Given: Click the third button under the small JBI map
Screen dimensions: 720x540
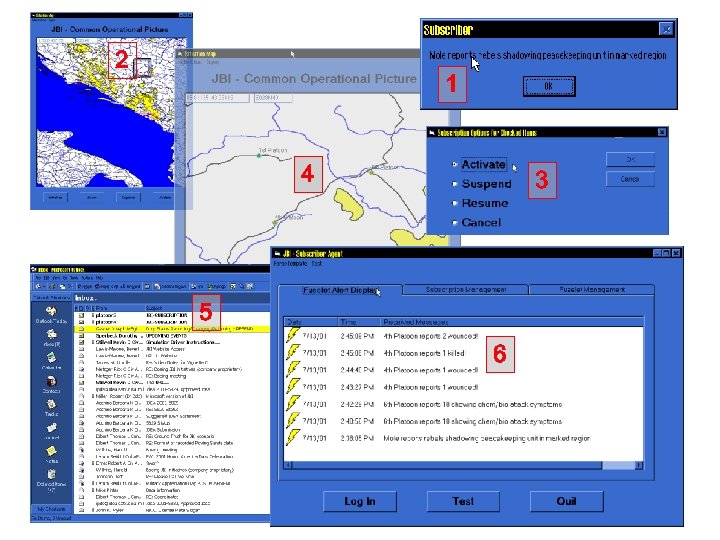Looking at the screenshot, I should coord(128,197).
